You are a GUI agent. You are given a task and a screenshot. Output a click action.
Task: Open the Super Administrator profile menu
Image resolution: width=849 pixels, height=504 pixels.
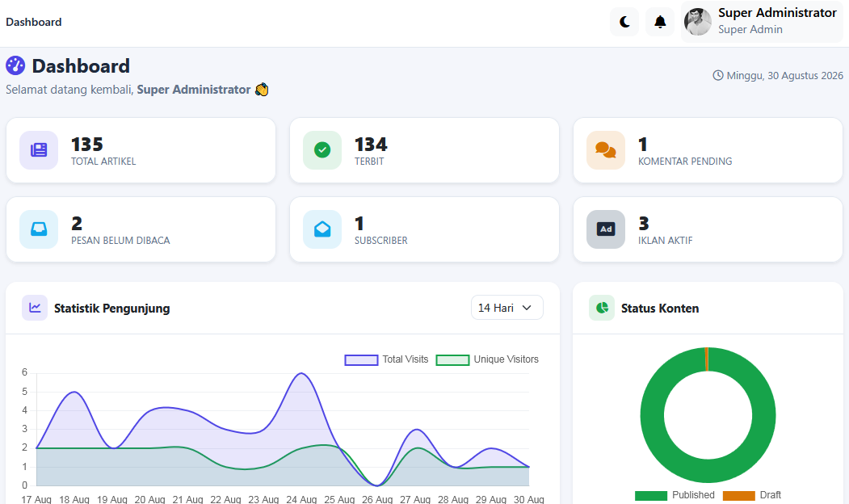pyautogui.click(x=761, y=22)
